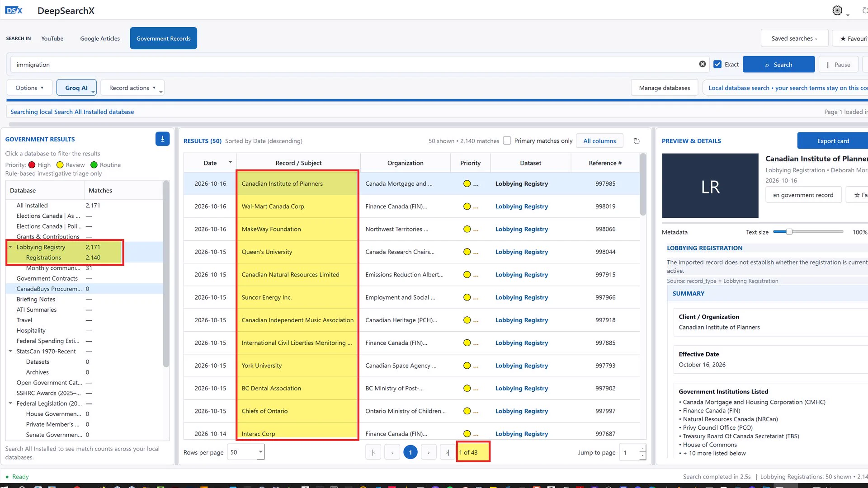Open the Rows per page dropdown
868x488 pixels.
point(246,452)
